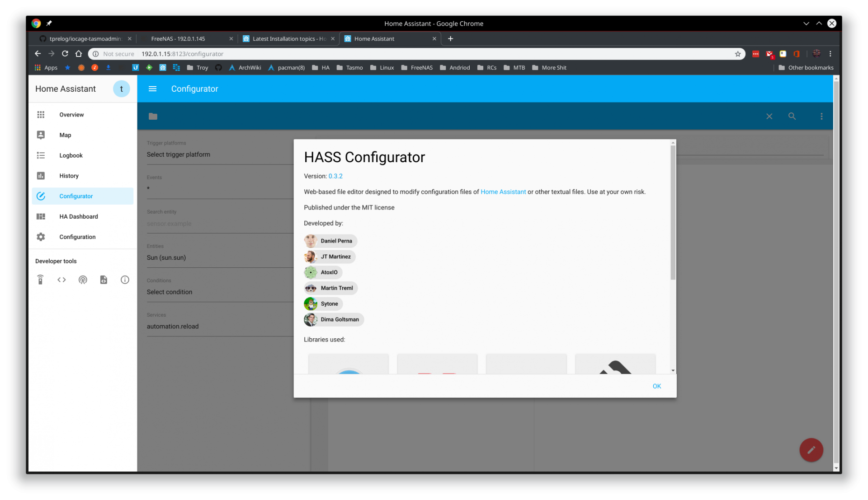Viewport: 868px width, 500px height.
Task: Open the version 0.3.2 link
Action: pyautogui.click(x=335, y=176)
